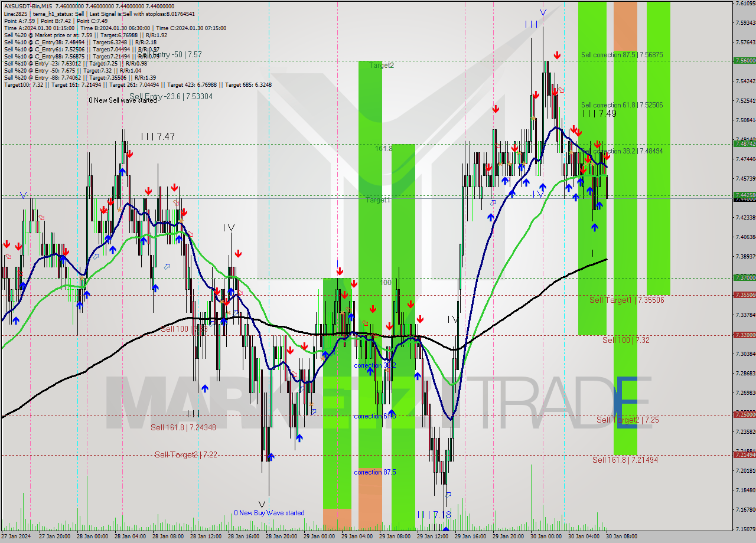Select 'Sell correction 38.2 | 7.48494' label
The image size is (756, 543).
pyautogui.click(x=622, y=151)
